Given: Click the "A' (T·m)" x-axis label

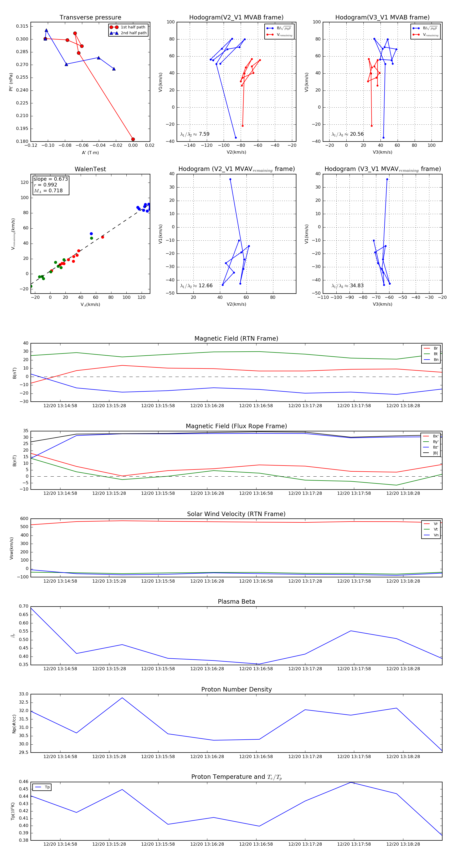Looking at the screenshot, I should coord(90,153).
